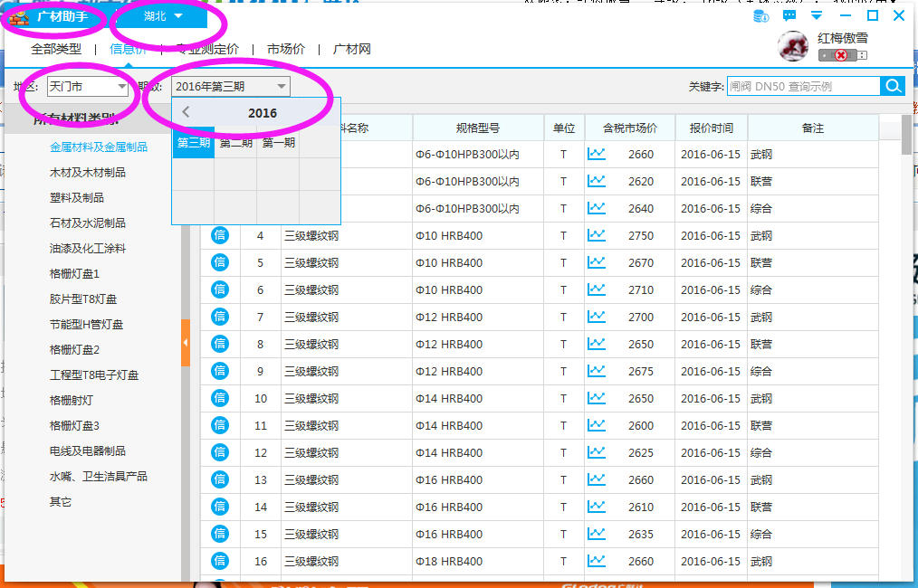Open the title bar dropdown menu icon
Viewport: 918px width, 588px height.
point(817,15)
